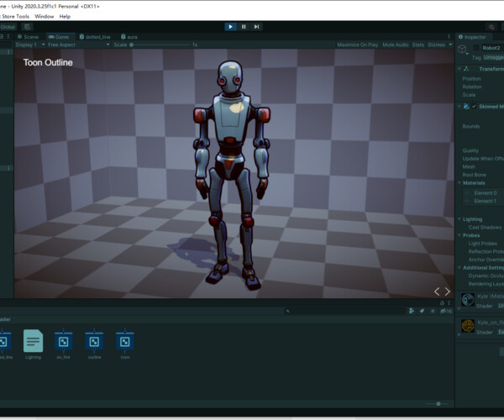
Task: Toggle the Skinned Mesh Renderer enabled checkbox
Action: tap(474, 107)
